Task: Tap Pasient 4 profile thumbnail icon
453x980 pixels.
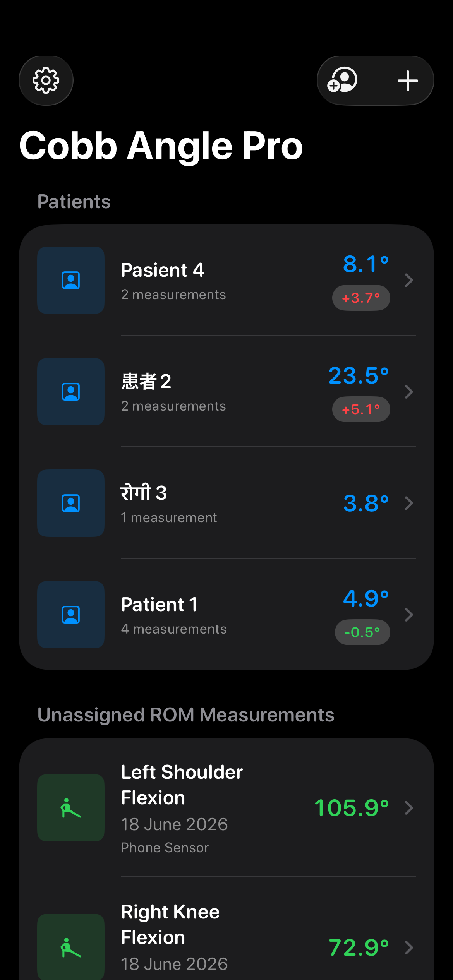Action: coord(71,280)
